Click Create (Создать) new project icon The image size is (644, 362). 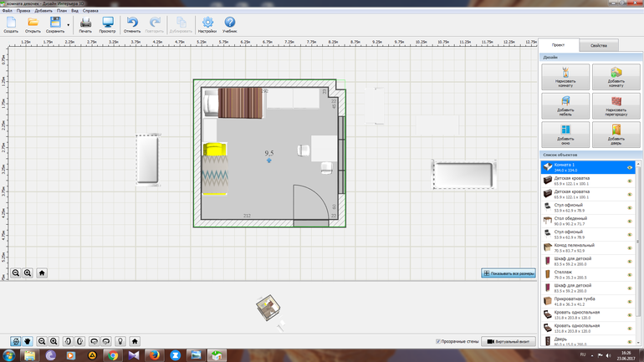pyautogui.click(x=11, y=23)
